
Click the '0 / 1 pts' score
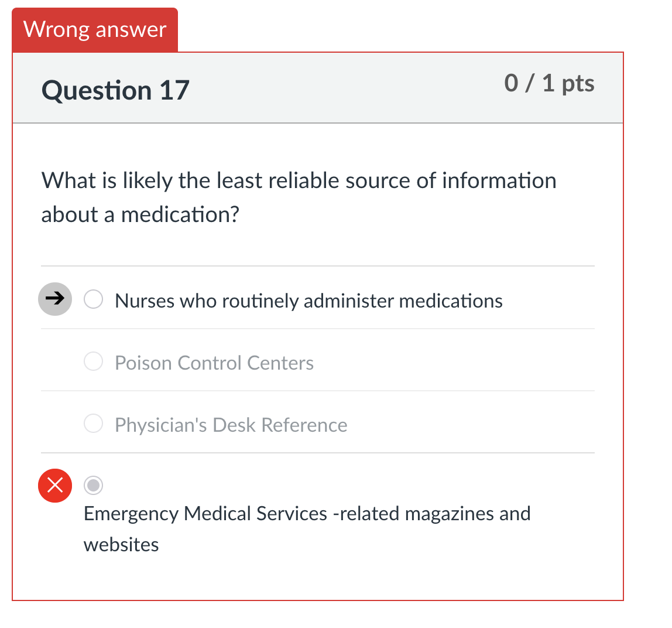548,83
